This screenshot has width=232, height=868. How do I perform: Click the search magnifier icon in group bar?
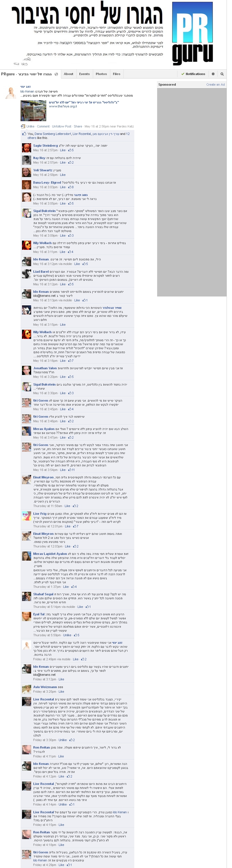[222, 74]
